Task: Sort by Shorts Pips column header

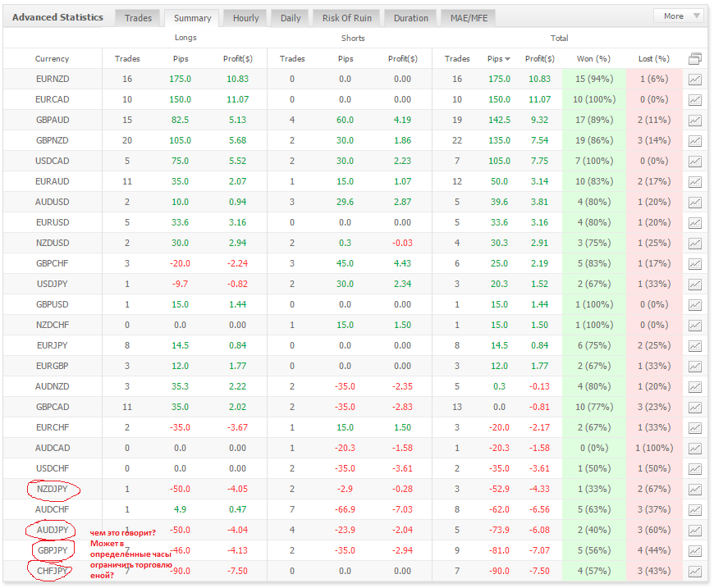Action: tap(346, 59)
